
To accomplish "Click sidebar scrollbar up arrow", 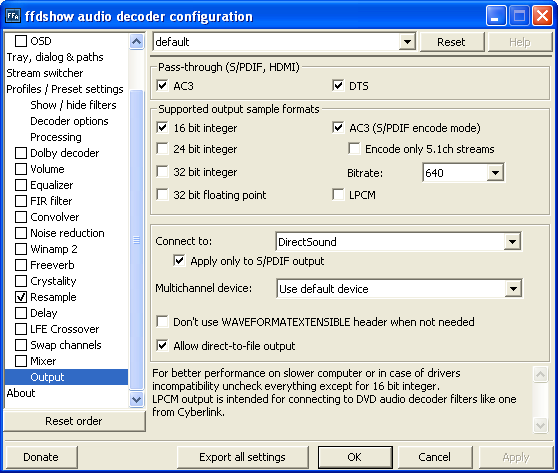I will coord(137,42).
